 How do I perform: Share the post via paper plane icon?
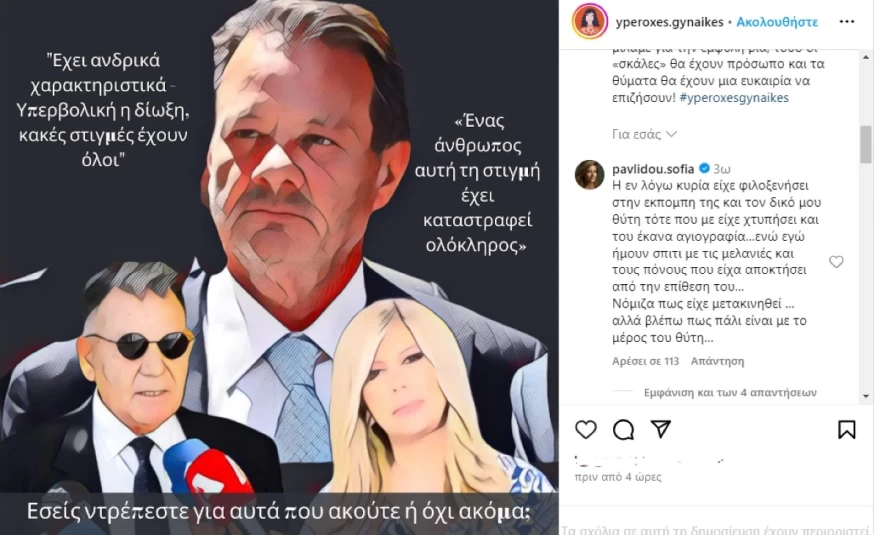[661, 429]
